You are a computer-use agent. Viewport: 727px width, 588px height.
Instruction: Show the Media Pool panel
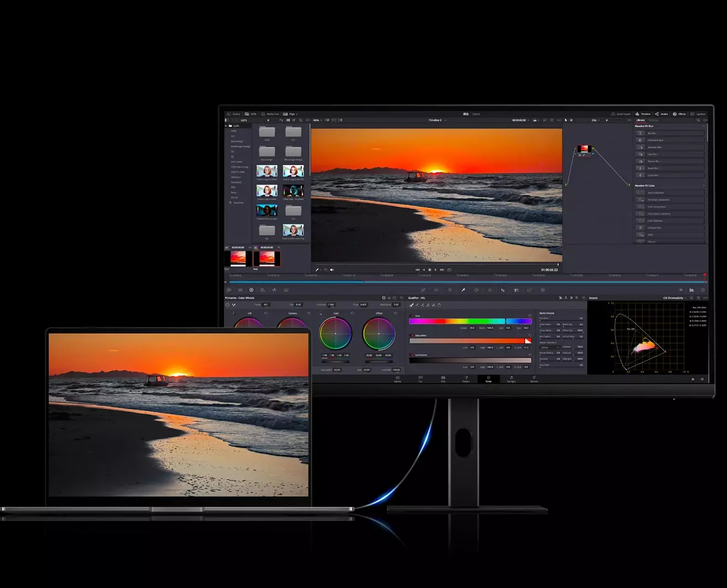pos(270,114)
